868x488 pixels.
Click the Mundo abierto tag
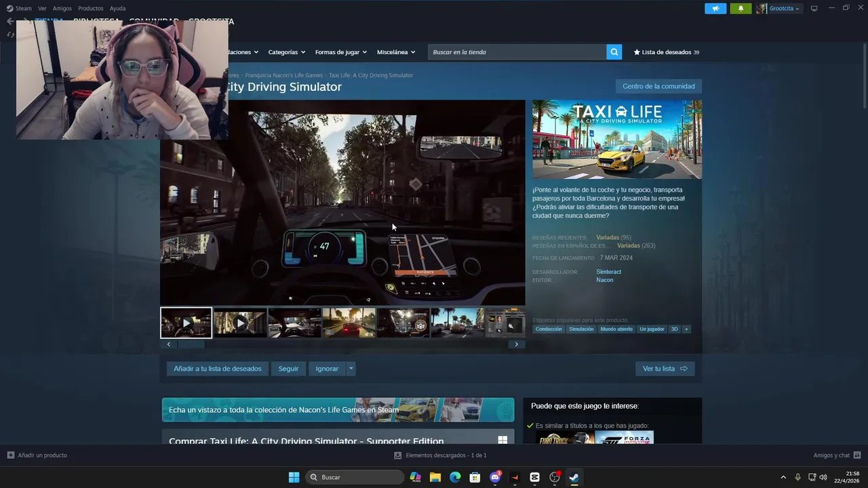[616, 329]
